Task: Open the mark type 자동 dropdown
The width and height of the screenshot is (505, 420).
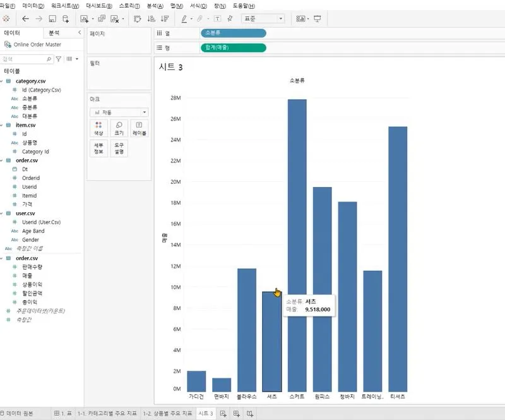Action: tap(119, 112)
